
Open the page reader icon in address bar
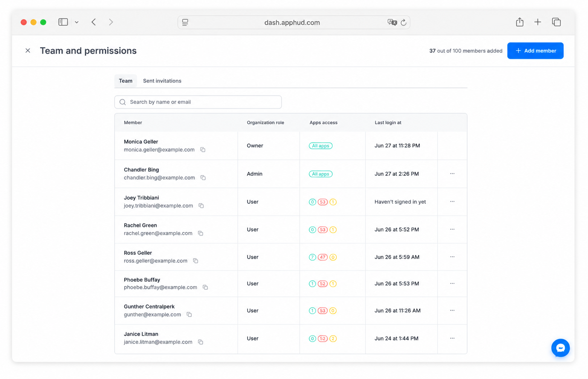(x=185, y=23)
